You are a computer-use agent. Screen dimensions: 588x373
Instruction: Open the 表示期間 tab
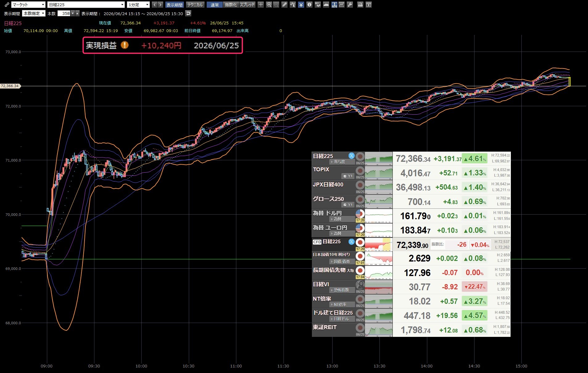point(175,5)
